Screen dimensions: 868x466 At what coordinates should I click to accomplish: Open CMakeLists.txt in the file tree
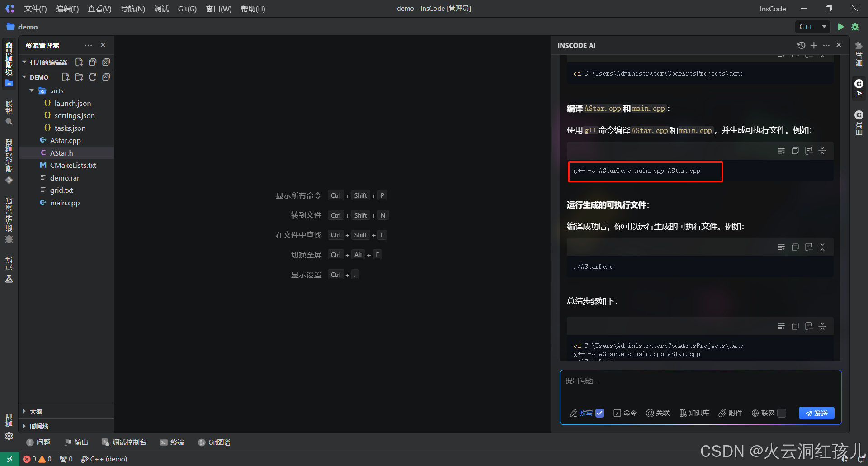pyautogui.click(x=73, y=165)
